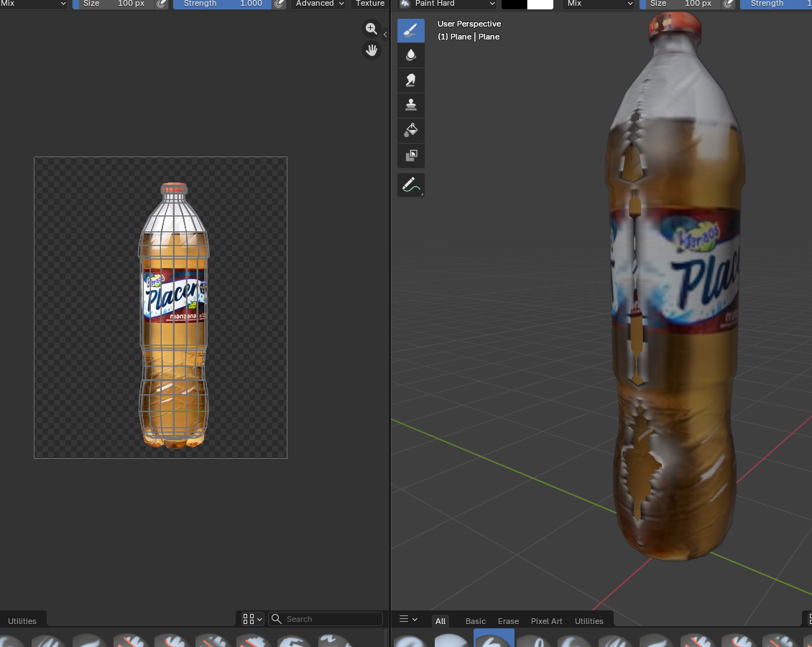This screenshot has width=812, height=647.
Task: Select the Fill bucket tool
Action: 410,130
